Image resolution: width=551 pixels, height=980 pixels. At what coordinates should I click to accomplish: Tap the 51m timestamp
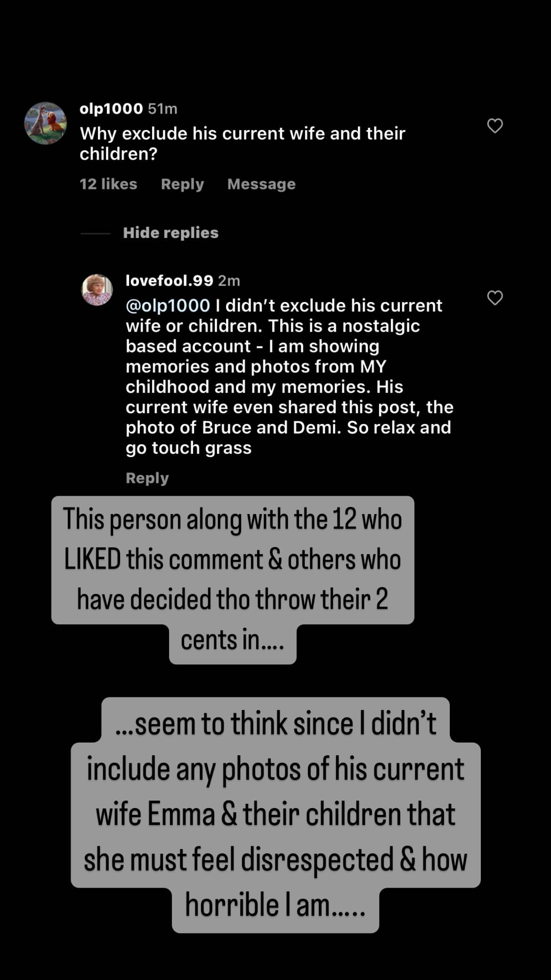point(162,109)
